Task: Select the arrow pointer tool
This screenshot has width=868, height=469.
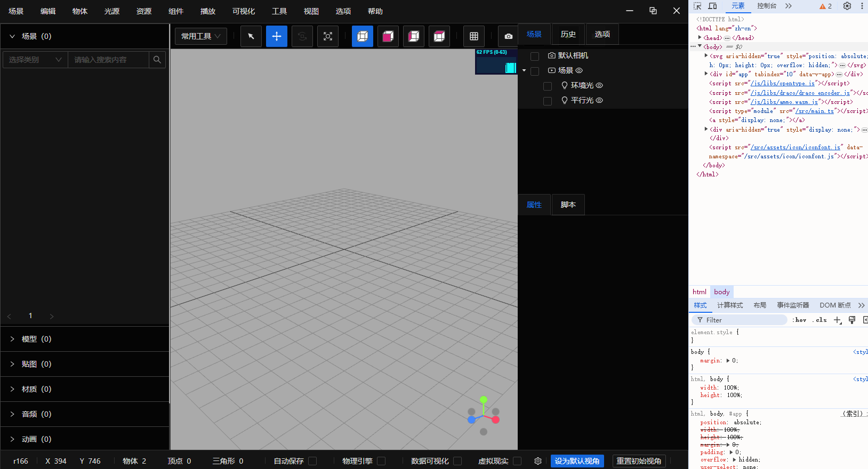Action: tap(251, 36)
